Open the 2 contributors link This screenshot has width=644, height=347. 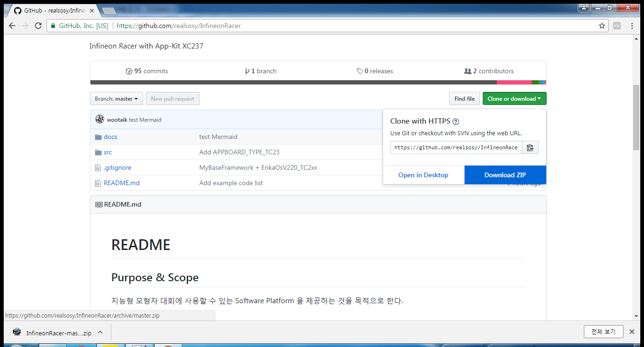[x=489, y=71]
